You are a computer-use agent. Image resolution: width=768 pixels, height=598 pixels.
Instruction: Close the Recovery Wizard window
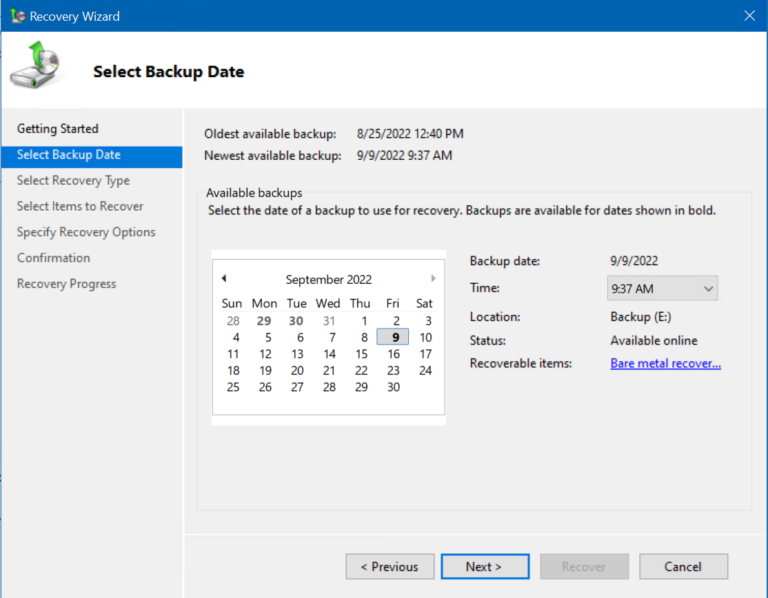pyautogui.click(x=749, y=16)
